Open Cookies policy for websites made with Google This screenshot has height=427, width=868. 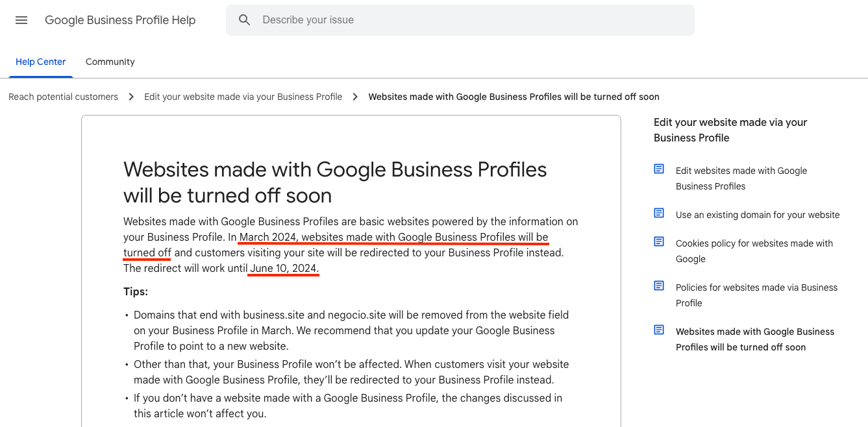pyautogui.click(x=754, y=251)
